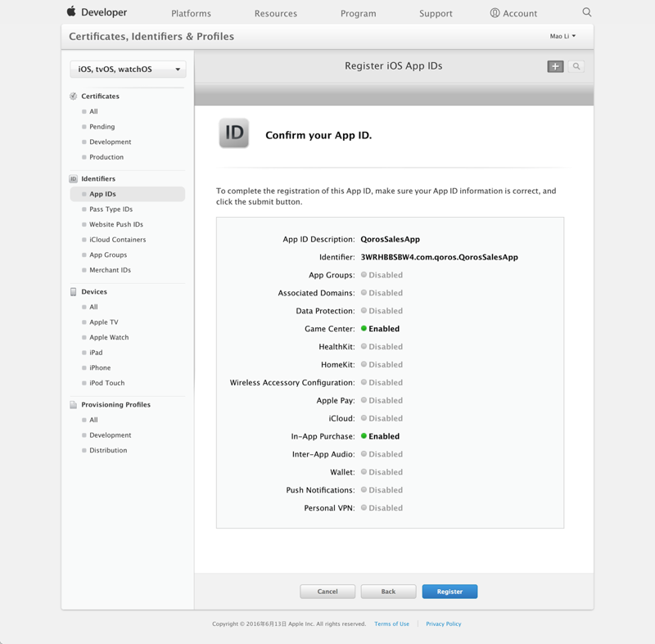Screen dimensions: 655x644
Task: Click Game Center green enabled indicator
Action: 364,328
